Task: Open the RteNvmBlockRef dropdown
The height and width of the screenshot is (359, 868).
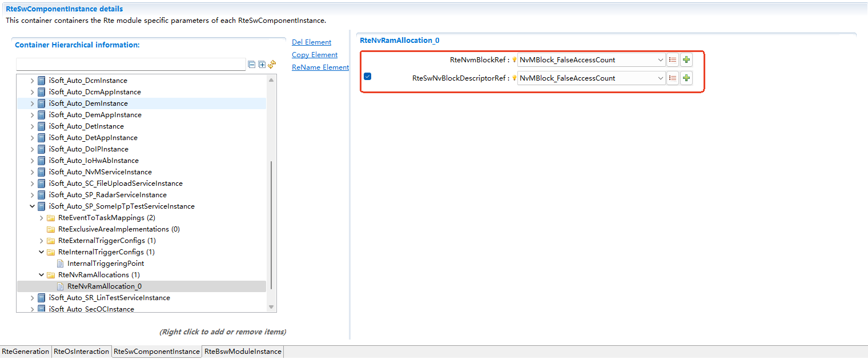Action: click(660, 60)
